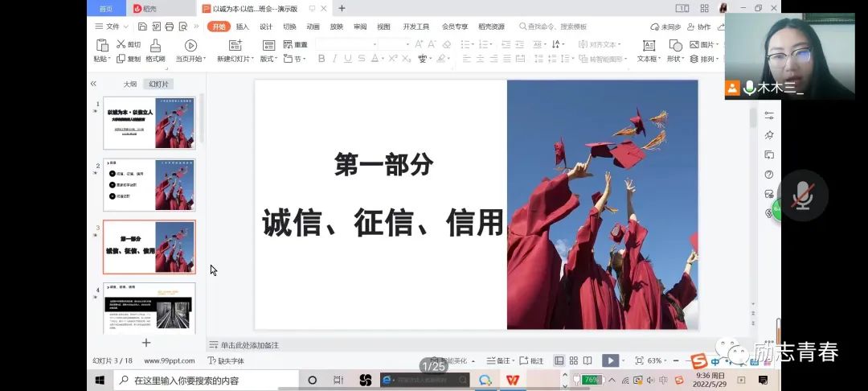Open the Insert (插入) ribbon tab
Screen dimensions: 868x391
pyautogui.click(x=242, y=27)
